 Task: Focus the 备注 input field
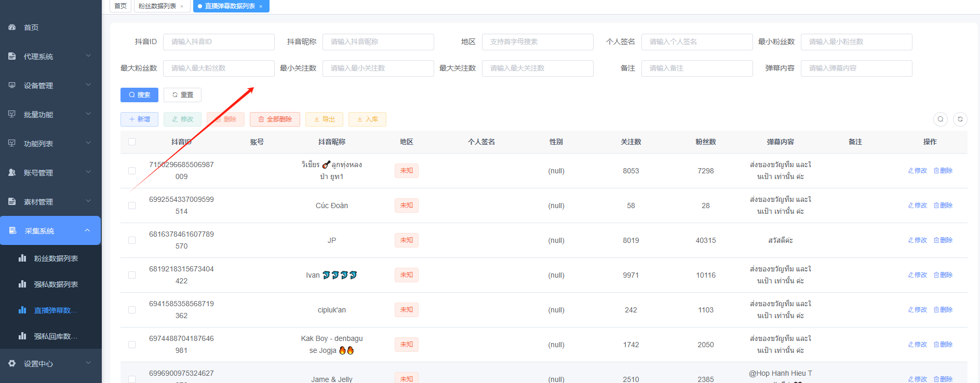point(697,69)
